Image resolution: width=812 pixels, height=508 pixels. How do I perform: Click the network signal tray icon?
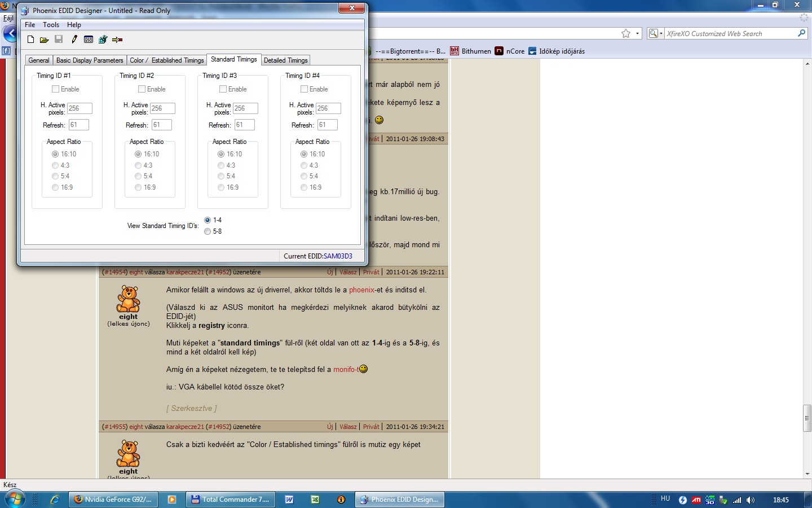737,500
